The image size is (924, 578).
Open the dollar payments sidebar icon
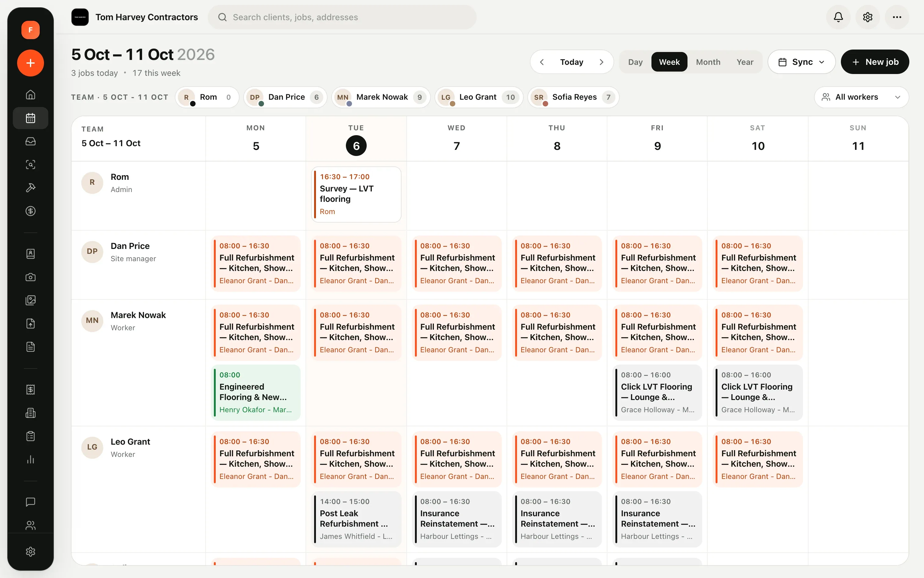point(31,211)
